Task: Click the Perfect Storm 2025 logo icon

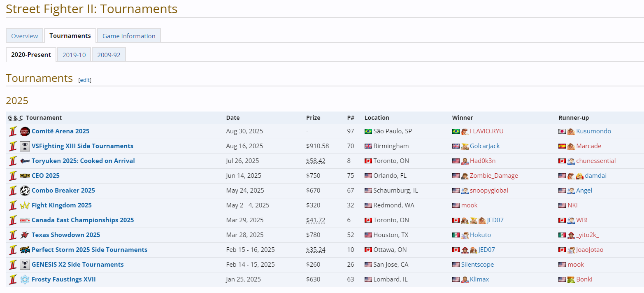Action: pos(25,250)
